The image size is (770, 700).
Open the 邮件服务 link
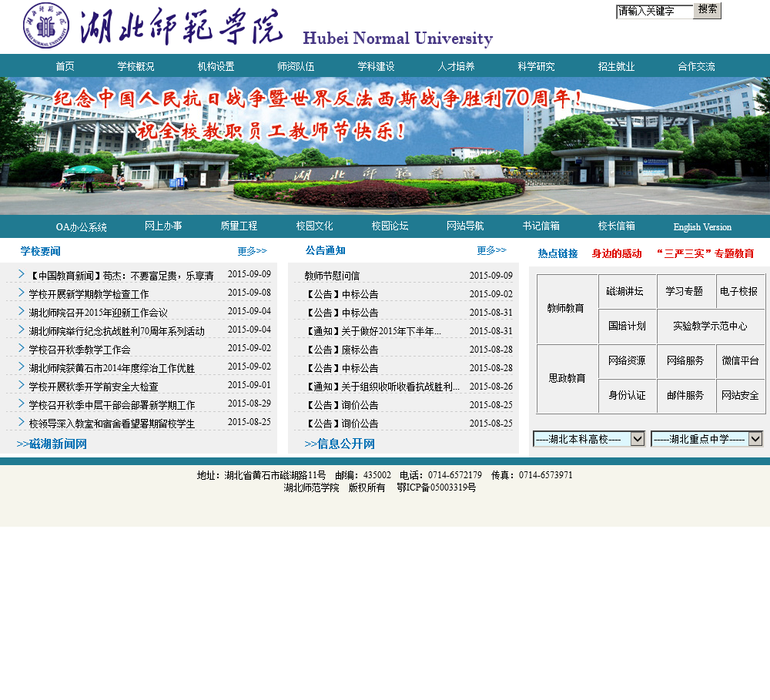(685, 395)
